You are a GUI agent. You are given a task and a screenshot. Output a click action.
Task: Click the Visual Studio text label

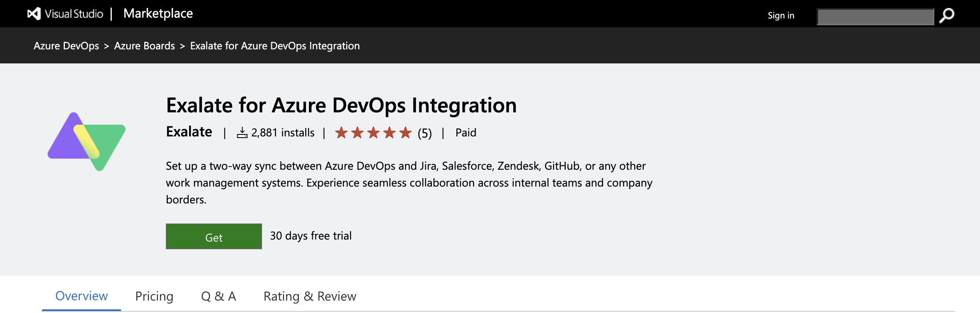[74, 14]
